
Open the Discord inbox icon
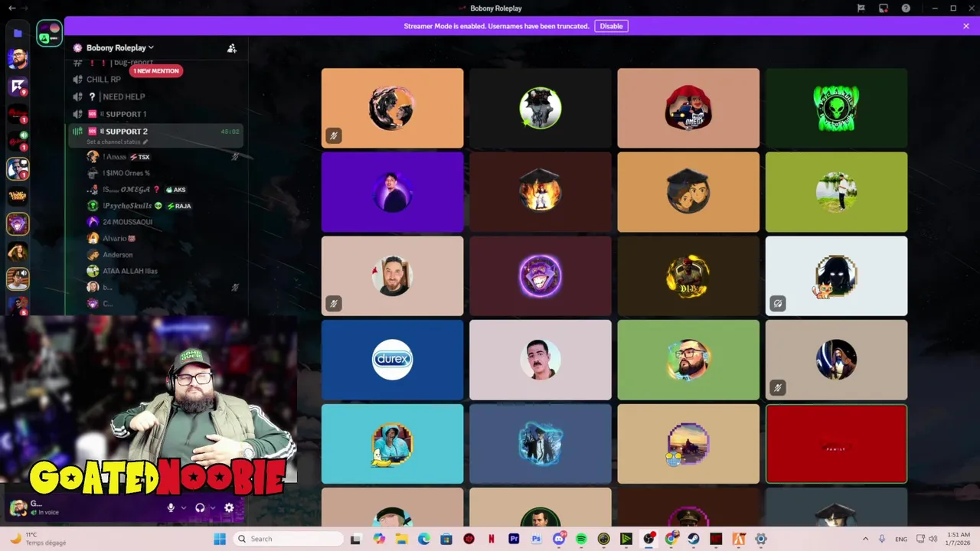884,8
